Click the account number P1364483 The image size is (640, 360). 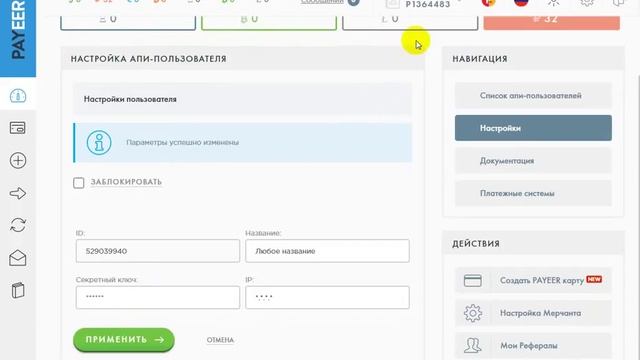pyautogui.click(x=428, y=4)
